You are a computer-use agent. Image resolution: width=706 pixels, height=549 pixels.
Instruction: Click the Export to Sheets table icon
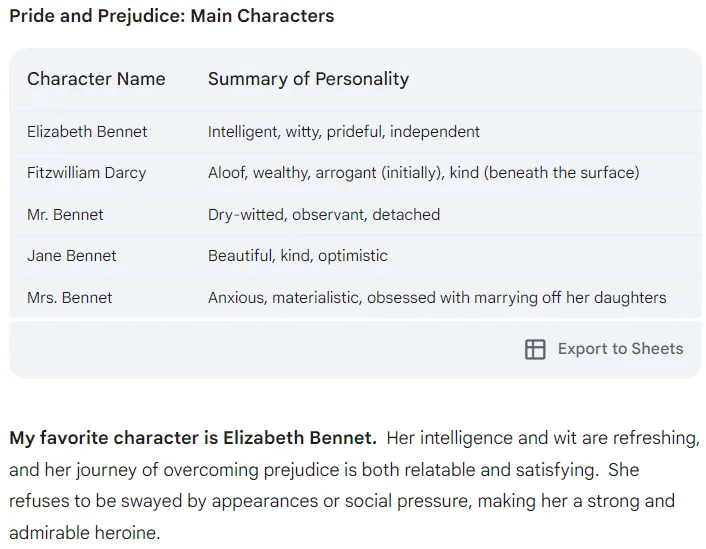click(535, 349)
